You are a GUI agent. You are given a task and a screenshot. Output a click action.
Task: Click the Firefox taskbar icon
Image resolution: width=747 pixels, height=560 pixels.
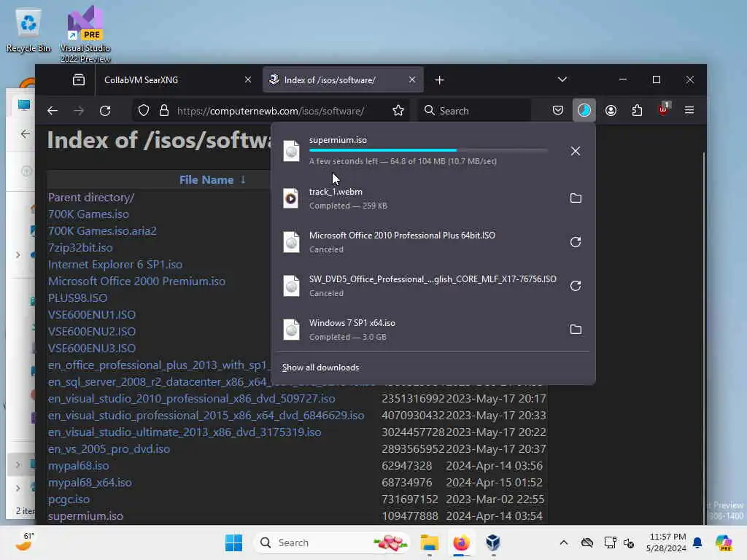click(461, 542)
